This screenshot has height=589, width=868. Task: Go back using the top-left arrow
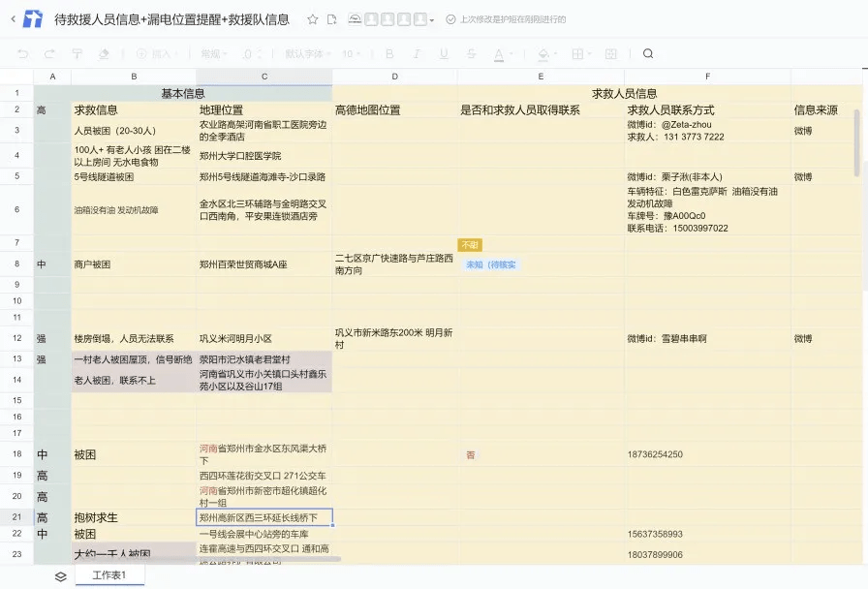(x=14, y=19)
